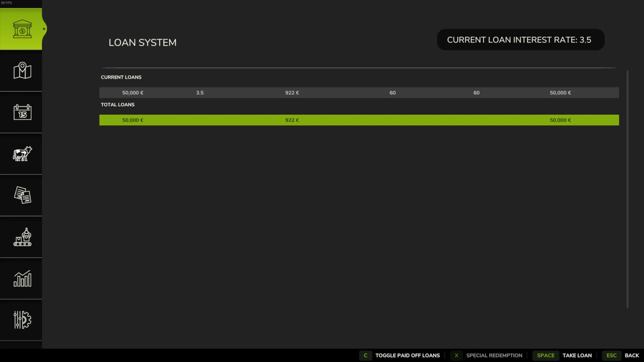Select the 50,000 € current loan row
The image size is (644, 362).
click(359, 93)
